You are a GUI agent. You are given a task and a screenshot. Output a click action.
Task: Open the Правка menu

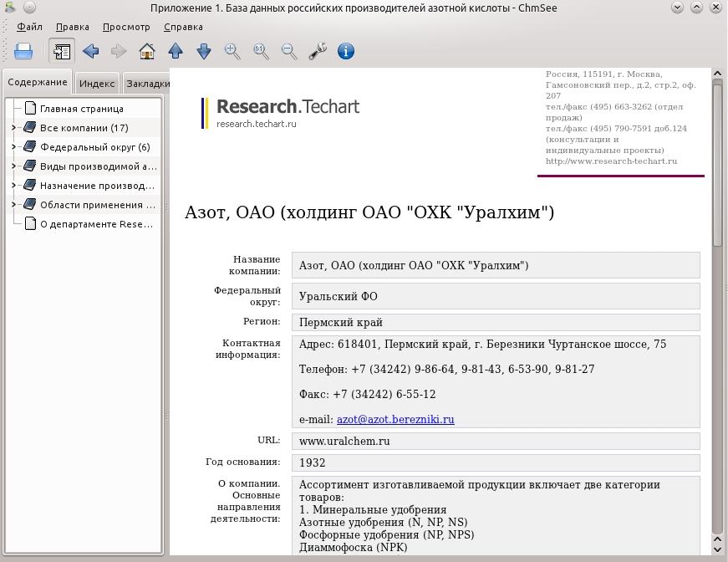[73, 27]
